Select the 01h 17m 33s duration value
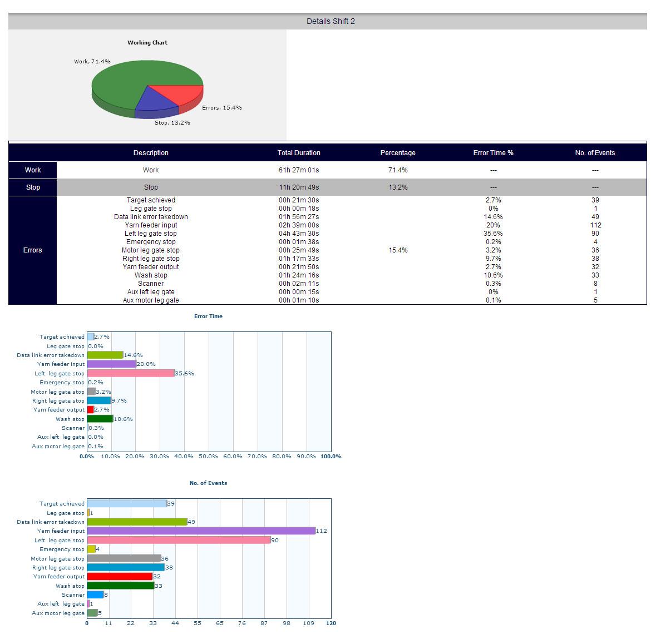656x644 pixels. click(x=299, y=259)
